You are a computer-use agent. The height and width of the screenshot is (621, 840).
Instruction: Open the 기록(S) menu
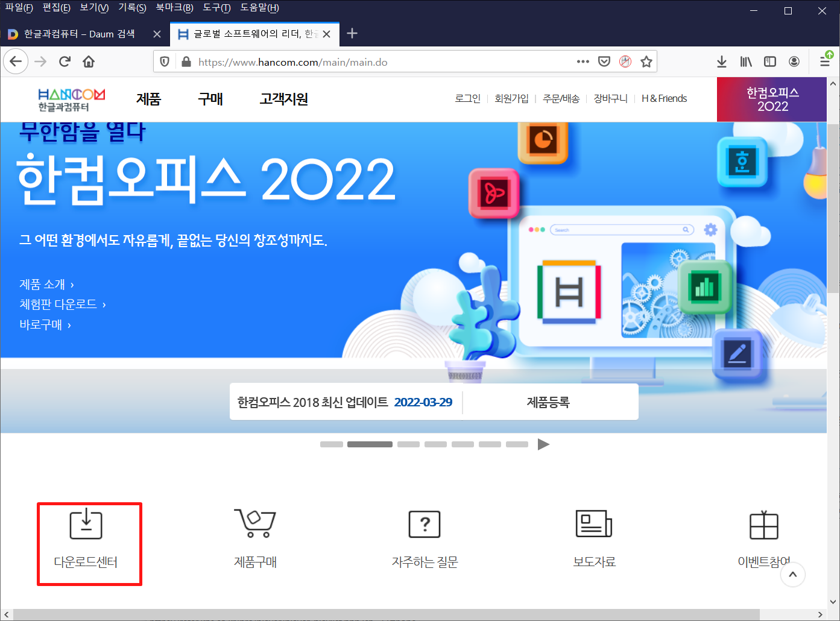132,8
